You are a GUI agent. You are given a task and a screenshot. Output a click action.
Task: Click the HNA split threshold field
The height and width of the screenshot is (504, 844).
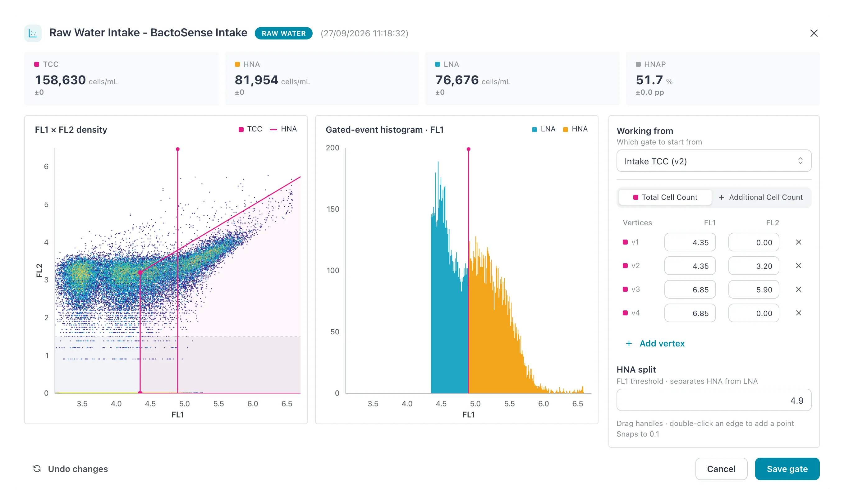point(713,400)
